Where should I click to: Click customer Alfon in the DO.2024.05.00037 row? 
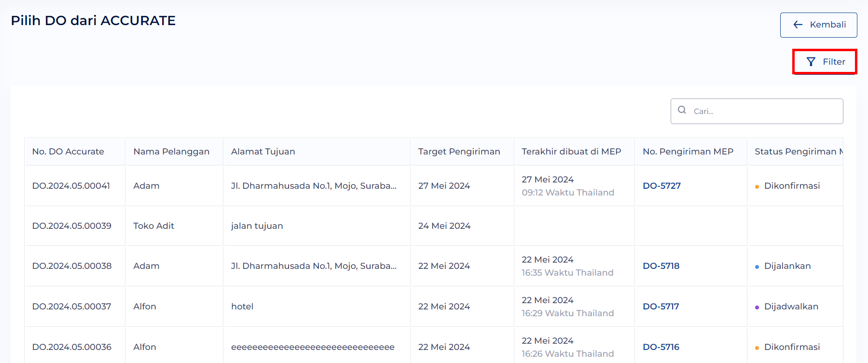tap(145, 307)
